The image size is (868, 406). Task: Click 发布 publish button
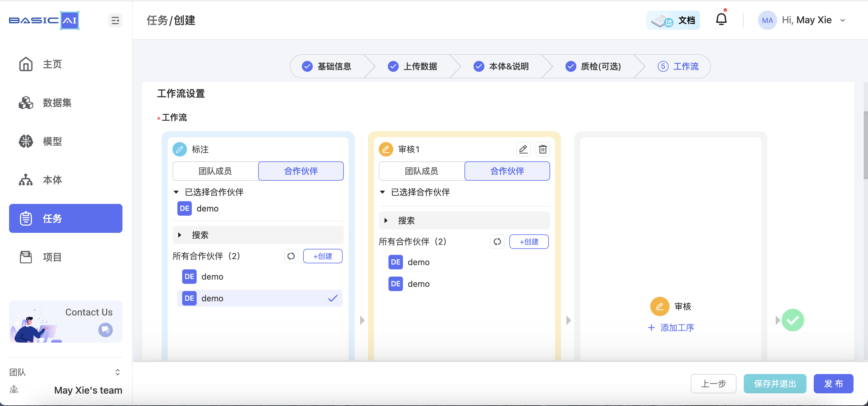[x=833, y=384]
